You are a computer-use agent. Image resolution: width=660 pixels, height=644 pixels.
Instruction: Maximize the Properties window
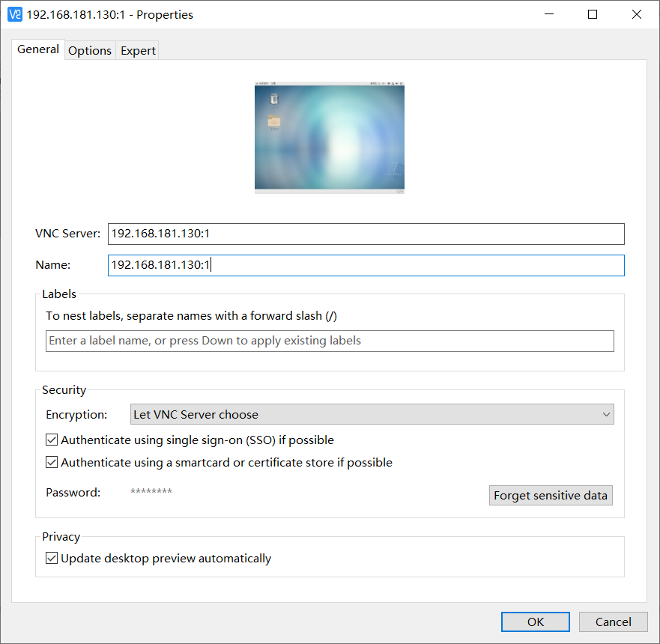(593, 14)
